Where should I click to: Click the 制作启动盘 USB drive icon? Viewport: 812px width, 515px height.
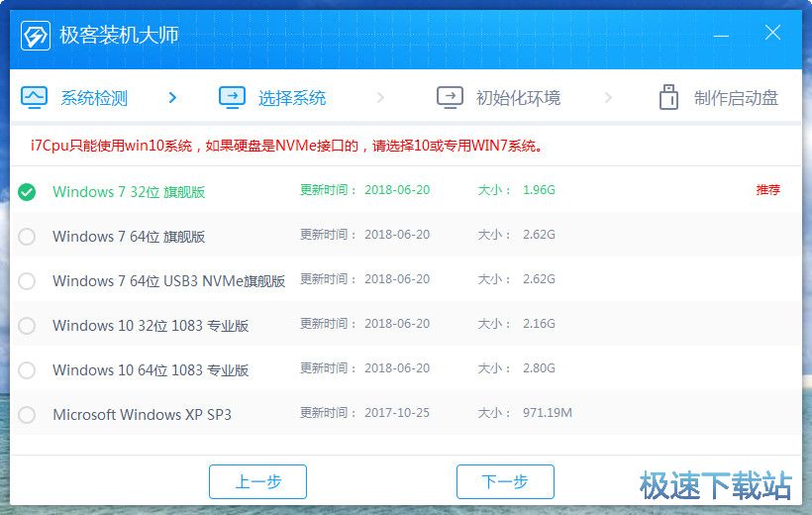click(668, 97)
